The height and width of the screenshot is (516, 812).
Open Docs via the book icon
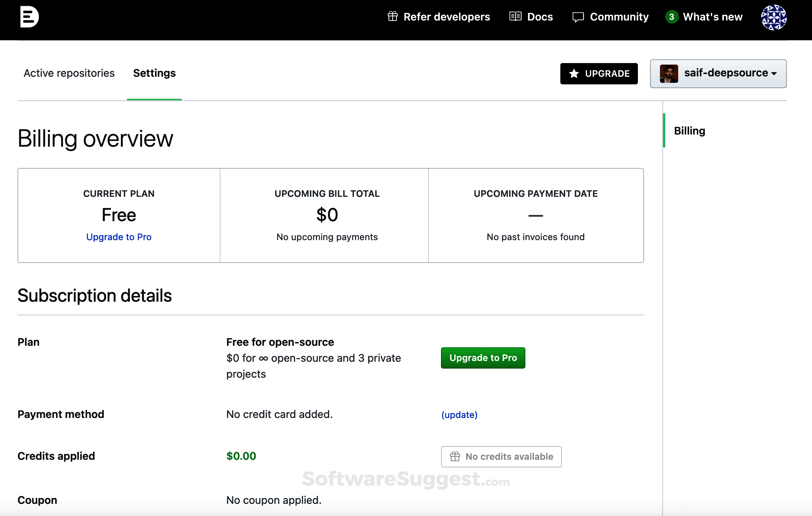tap(515, 16)
